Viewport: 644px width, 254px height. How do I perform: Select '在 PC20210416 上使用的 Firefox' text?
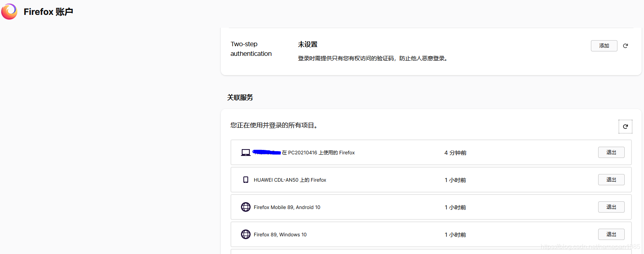tap(318, 153)
